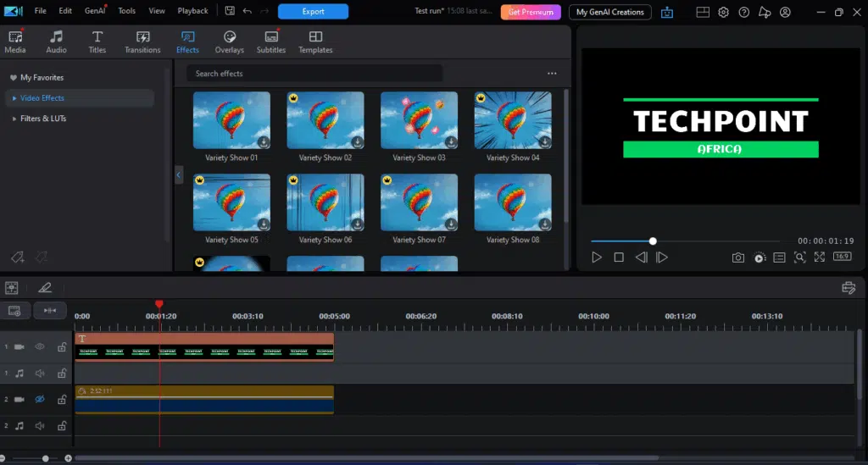Redo the last action

click(264, 11)
